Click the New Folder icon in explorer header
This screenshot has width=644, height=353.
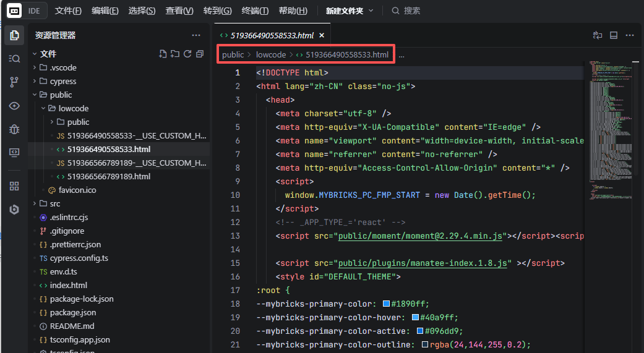point(175,54)
